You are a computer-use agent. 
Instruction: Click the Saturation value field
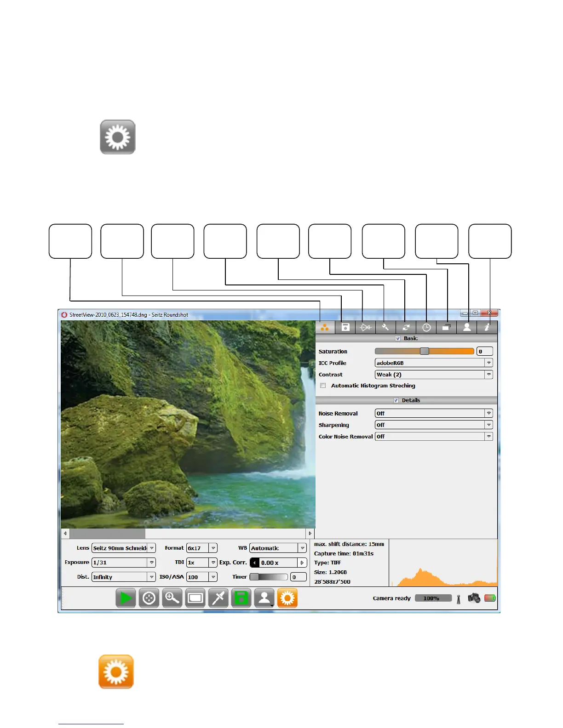pyautogui.click(x=485, y=351)
